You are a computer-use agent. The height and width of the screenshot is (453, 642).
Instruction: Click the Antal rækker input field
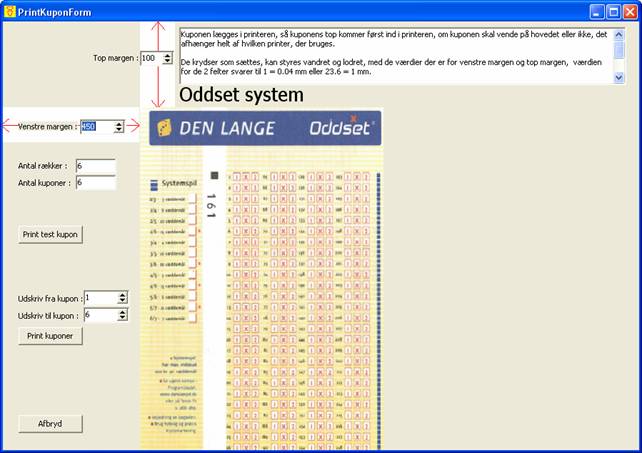[96, 166]
